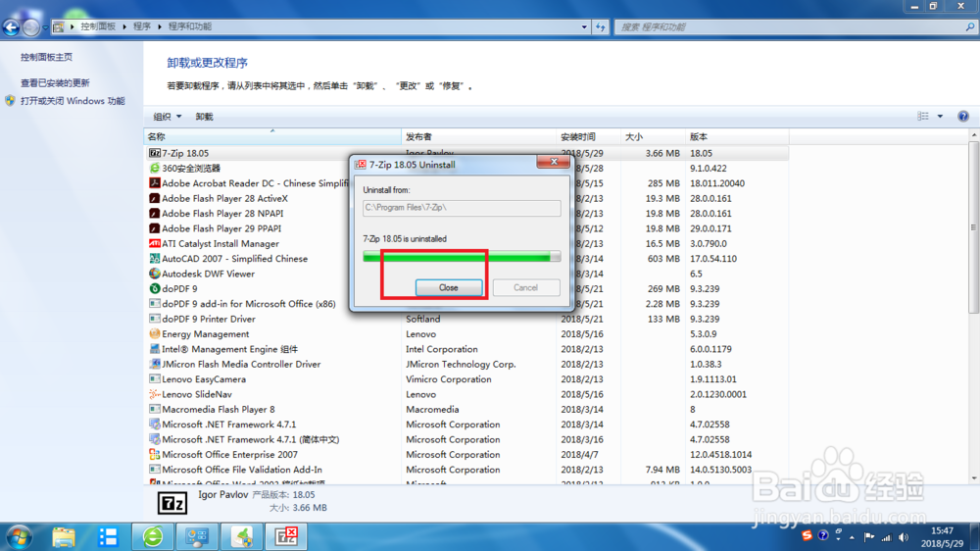Click the Microsoft Office Enterprise 2007 icon
980x551 pixels.
click(155, 455)
